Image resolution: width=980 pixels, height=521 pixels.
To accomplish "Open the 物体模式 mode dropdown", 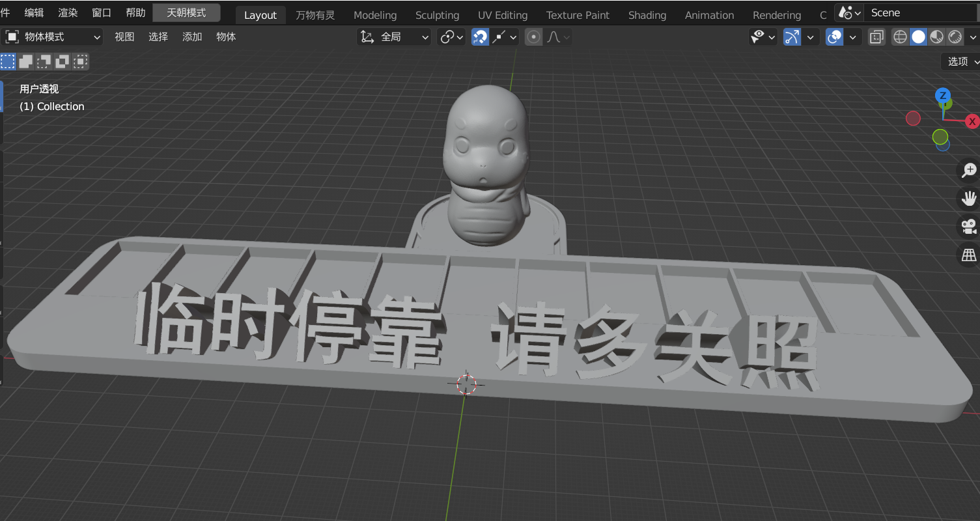I will pyautogui.click(x=53, y=37).
